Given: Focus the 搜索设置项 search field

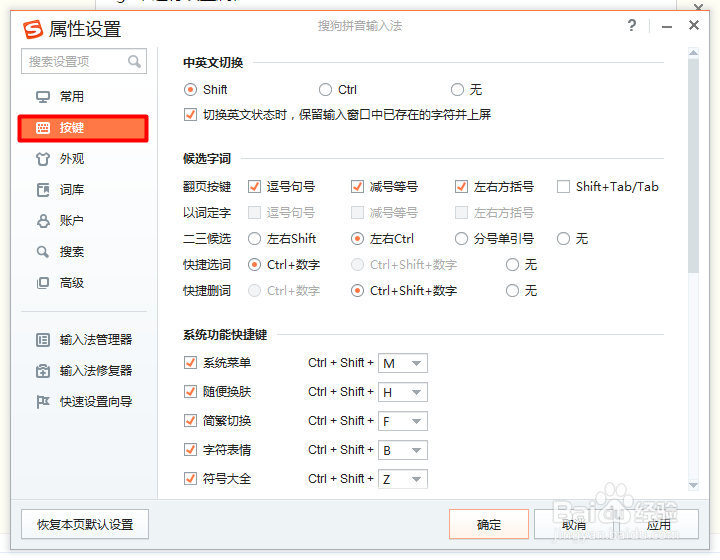Looking at the screenshot, I should pos(84,61).
